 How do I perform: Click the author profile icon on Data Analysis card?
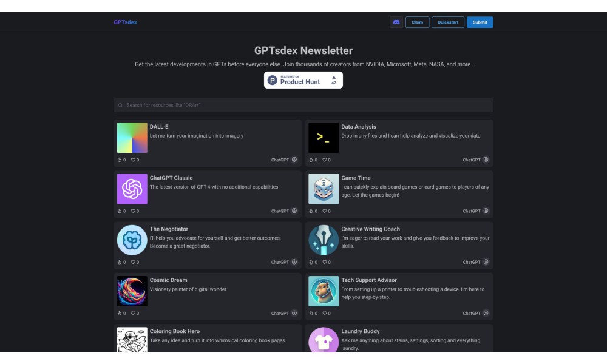pyautogui.click(x=486, y=160)
